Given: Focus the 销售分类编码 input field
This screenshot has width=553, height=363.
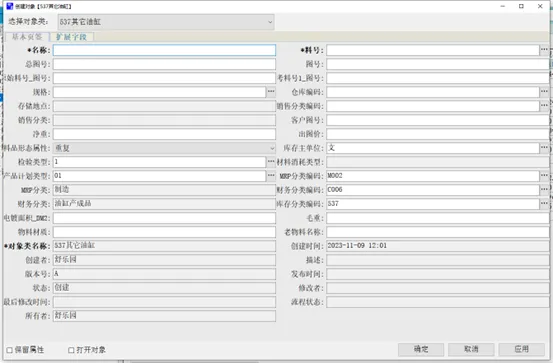Looking at the screenshot, I should pyautogui.click(x=433, y=106).
